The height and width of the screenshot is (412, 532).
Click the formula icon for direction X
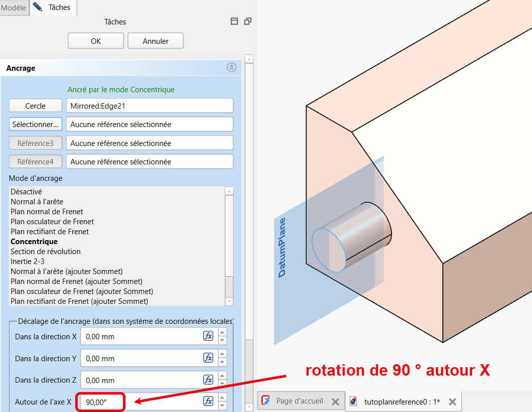208,336
